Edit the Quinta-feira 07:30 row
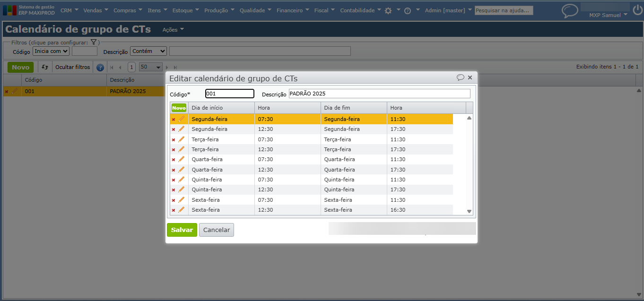Viewport: 644px width, 301px height. pyautogui.click(x=182, y=180)
